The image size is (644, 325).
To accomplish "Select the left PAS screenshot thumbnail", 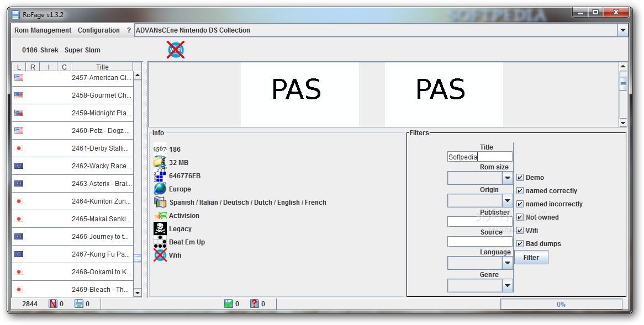I will coord(300,94).
